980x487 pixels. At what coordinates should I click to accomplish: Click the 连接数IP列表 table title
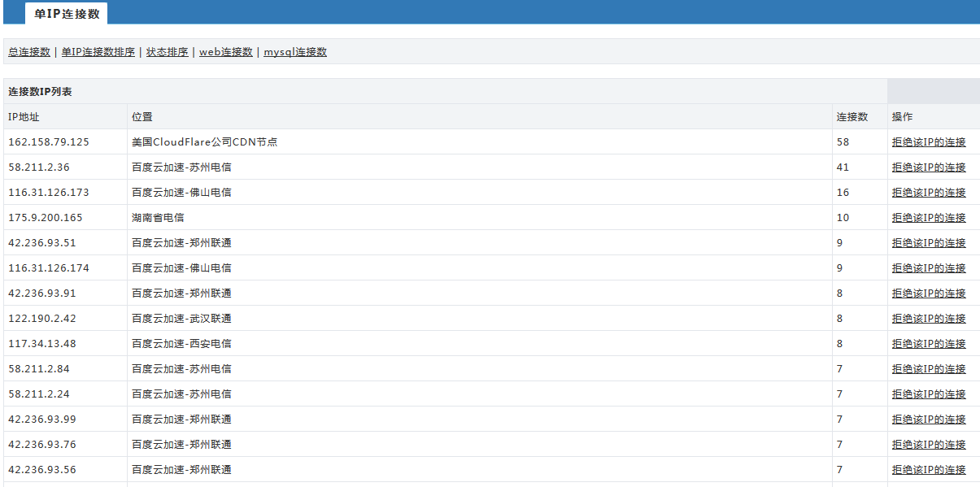pos(40,92)
